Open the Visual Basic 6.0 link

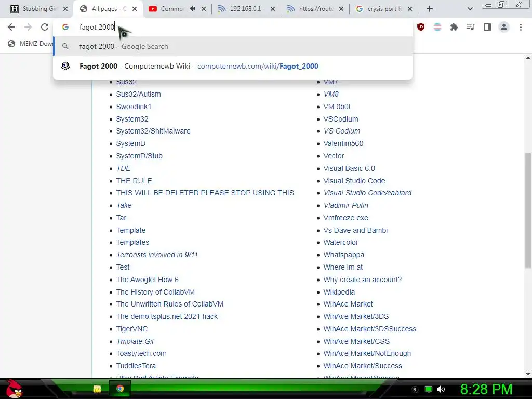349,169
